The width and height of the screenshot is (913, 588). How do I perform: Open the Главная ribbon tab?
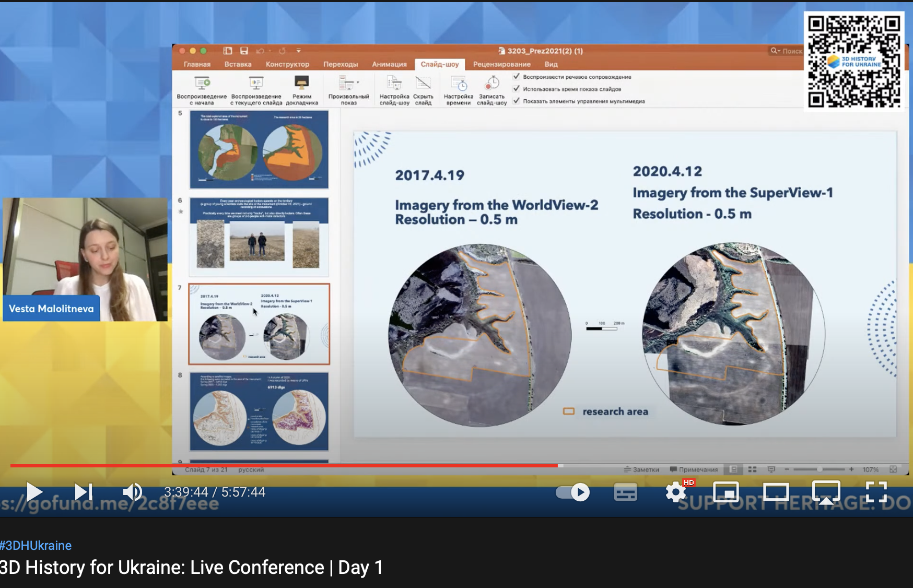(197, 64)
